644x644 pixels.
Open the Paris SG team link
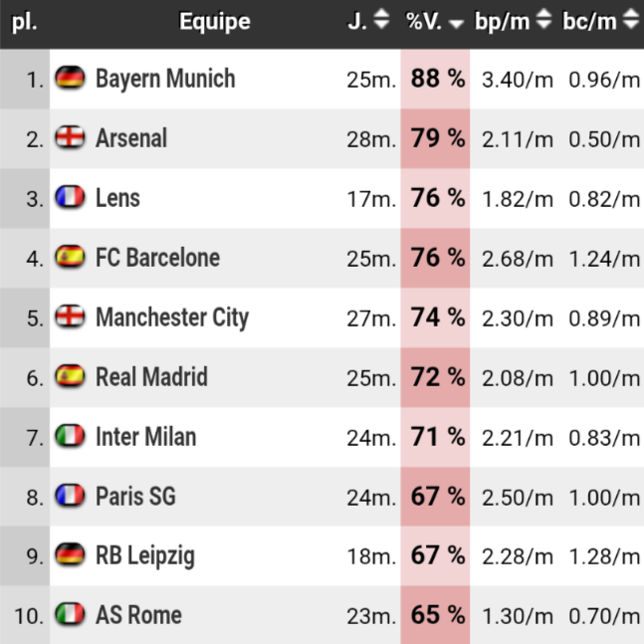(135, 496)
